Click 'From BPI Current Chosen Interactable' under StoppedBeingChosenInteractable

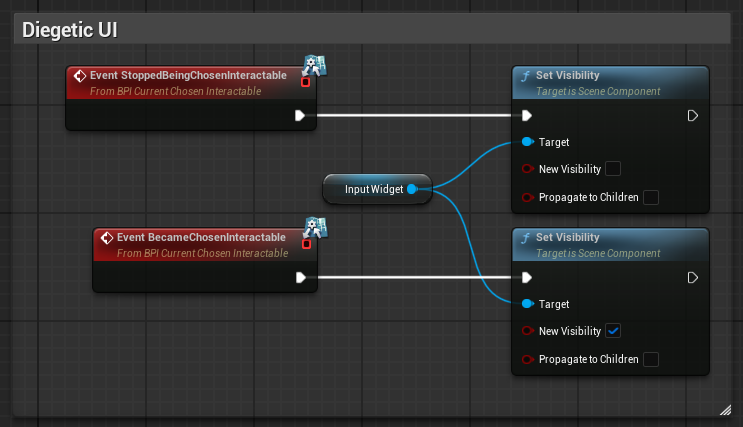click(175, 91)
